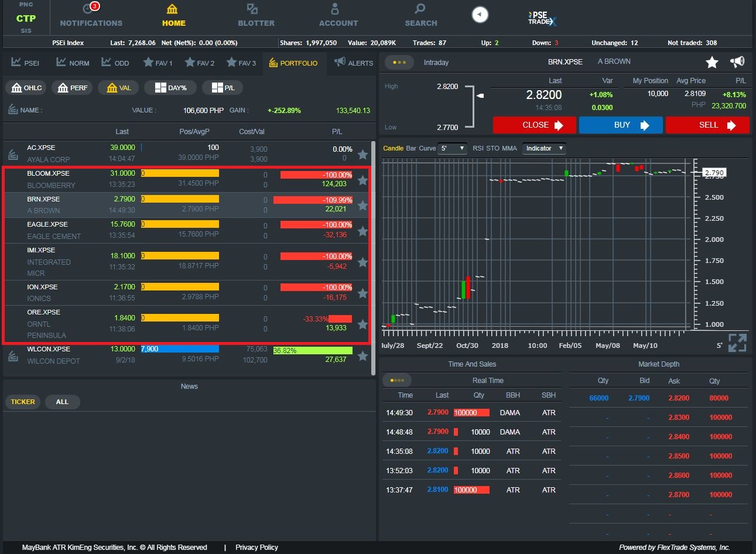The width and height of the screenshot is (756, 554).
Task: Click the CTP label in top-left corner
Action: click(26, 18)
